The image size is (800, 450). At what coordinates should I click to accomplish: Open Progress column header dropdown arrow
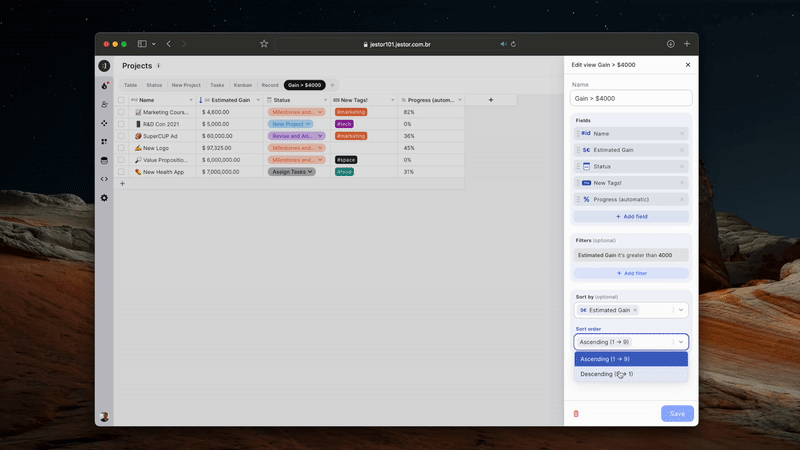pyautogui.click(x=460, y=100)
